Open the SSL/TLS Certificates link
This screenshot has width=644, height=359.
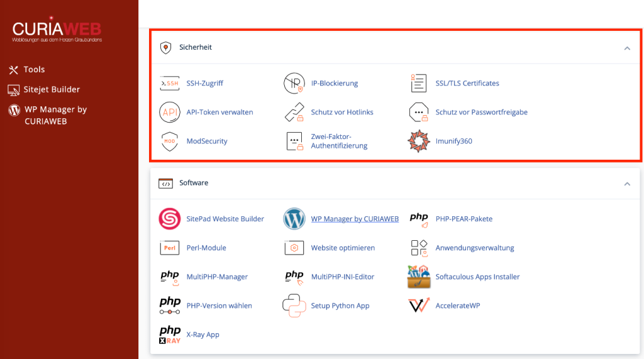click(467, 84)
